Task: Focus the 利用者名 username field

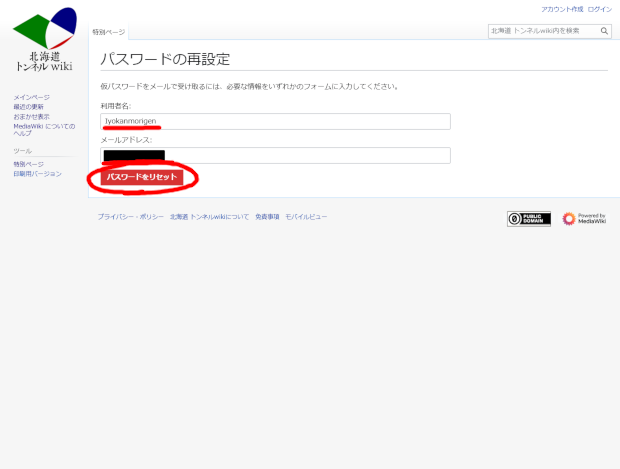Action: 275,121
